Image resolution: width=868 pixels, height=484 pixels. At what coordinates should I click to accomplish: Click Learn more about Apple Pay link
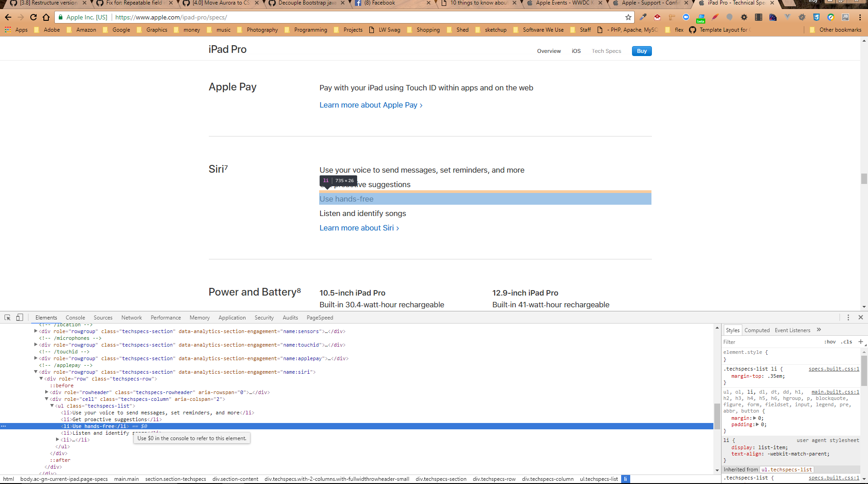(371, 105)
